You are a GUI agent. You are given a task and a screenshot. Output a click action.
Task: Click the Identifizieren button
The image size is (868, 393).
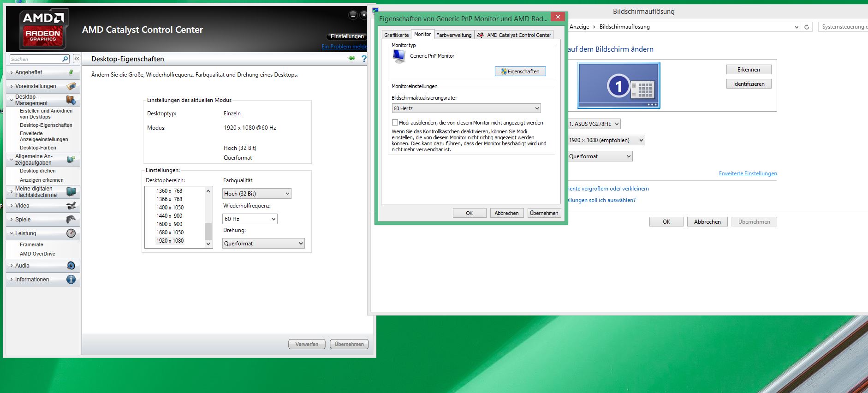click(749, 84)
